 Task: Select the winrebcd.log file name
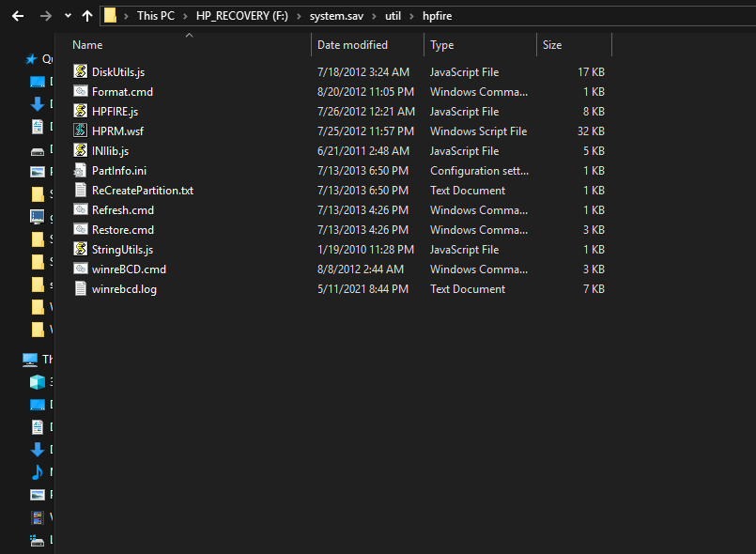pyautogui.click(x=124, y=289)
